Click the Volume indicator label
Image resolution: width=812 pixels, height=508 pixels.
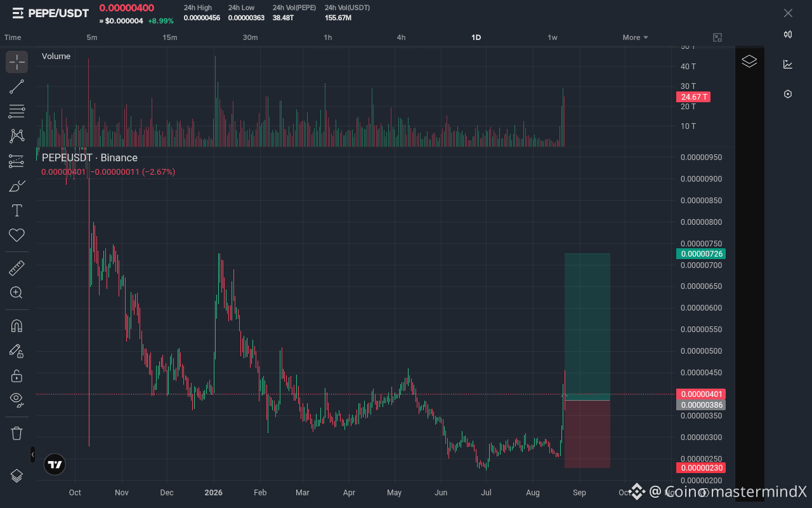pos(56,56)
